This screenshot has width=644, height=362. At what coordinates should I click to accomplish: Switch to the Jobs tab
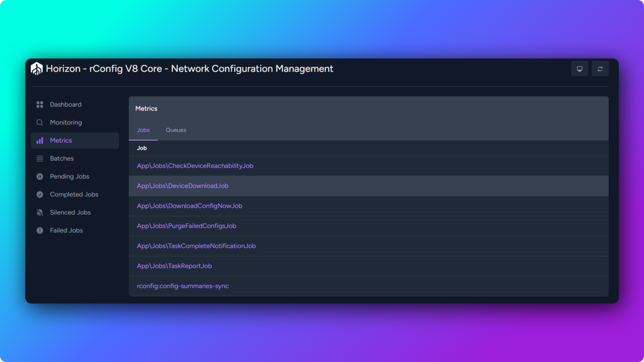tap(143, 130)
